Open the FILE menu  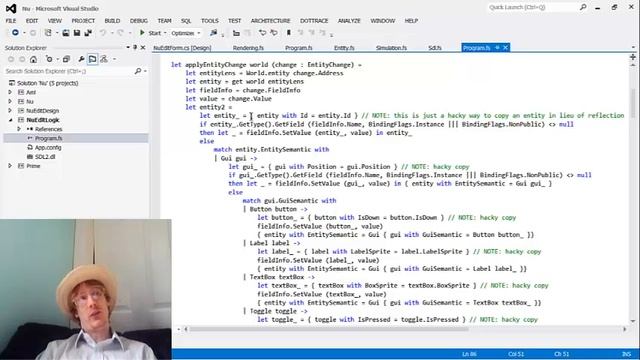pyautogui.click(x=11, y=21)
